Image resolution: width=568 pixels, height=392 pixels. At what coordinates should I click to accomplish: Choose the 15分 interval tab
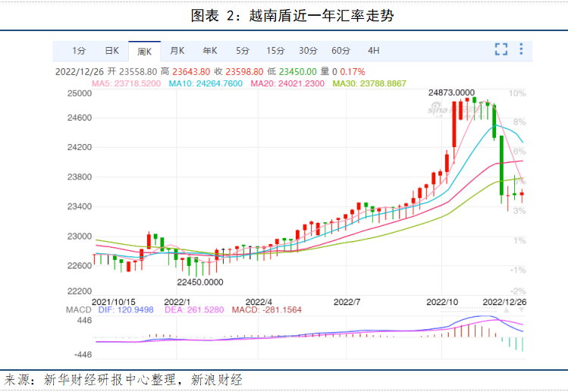tap(275, 51)
